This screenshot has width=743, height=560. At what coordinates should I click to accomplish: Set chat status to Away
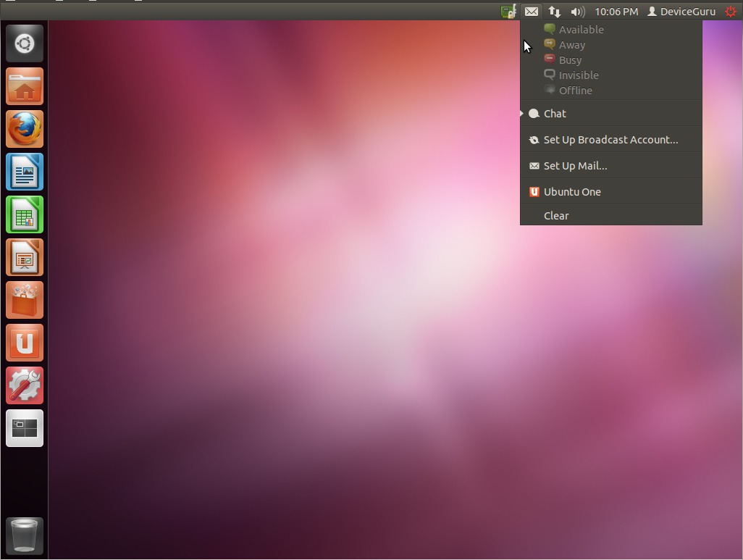coord(610,45)
